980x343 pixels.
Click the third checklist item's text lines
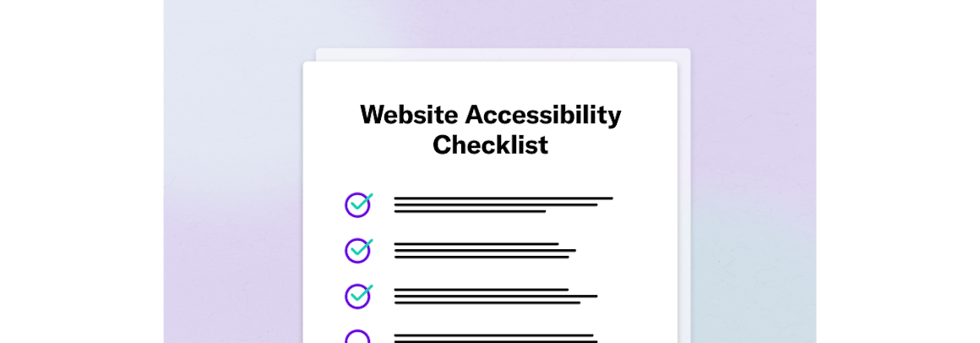(x=495, y=296)
